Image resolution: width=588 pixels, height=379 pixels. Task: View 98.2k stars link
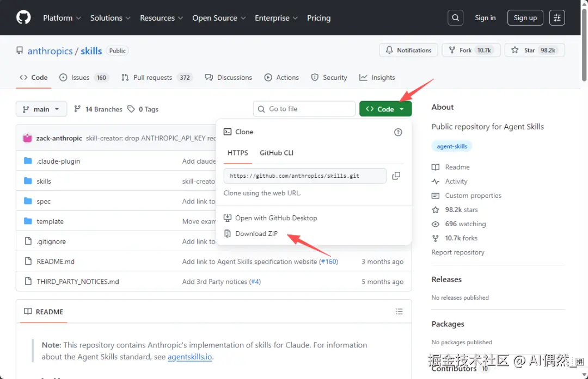455,210
